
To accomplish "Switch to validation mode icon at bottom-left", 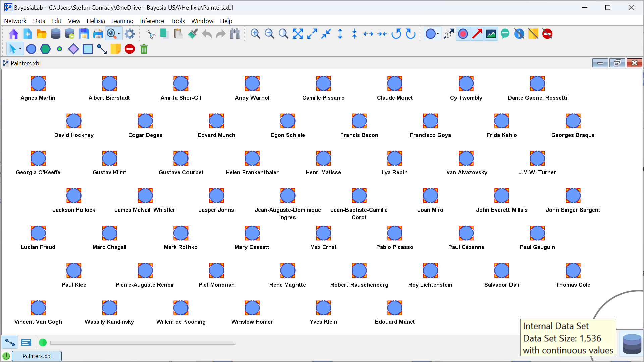I will tap(26, 342).
